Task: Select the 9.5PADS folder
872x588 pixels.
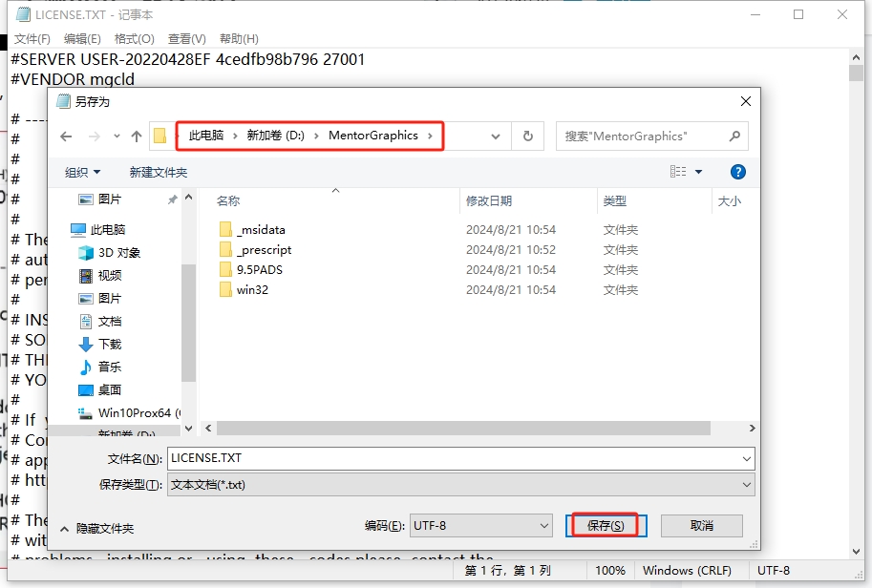Action: (x=251, y=269)
